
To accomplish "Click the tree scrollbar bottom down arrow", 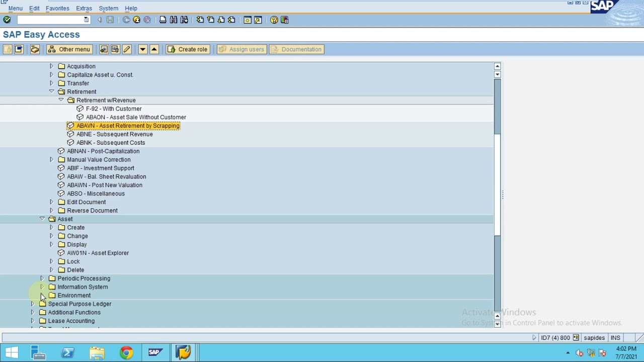I will point(497,324).
